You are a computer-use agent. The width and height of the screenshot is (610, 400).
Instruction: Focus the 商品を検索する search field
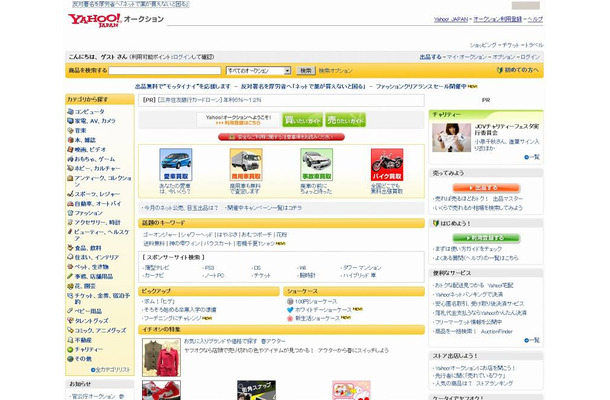pos(165,70)
